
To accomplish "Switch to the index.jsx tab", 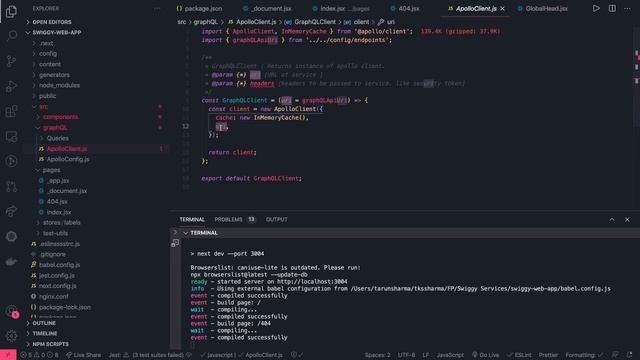I will coord(341,9).
